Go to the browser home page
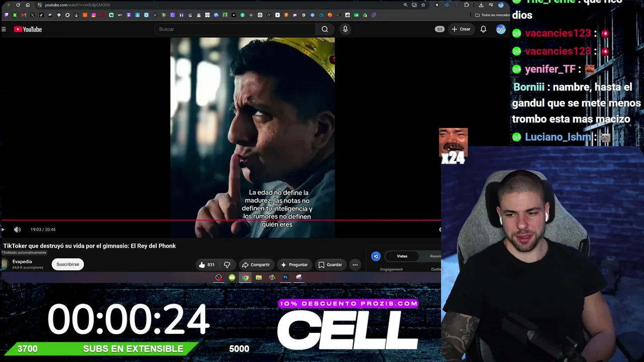The height and width of the screenshot is (362, 644). click(x=28, y=5)
